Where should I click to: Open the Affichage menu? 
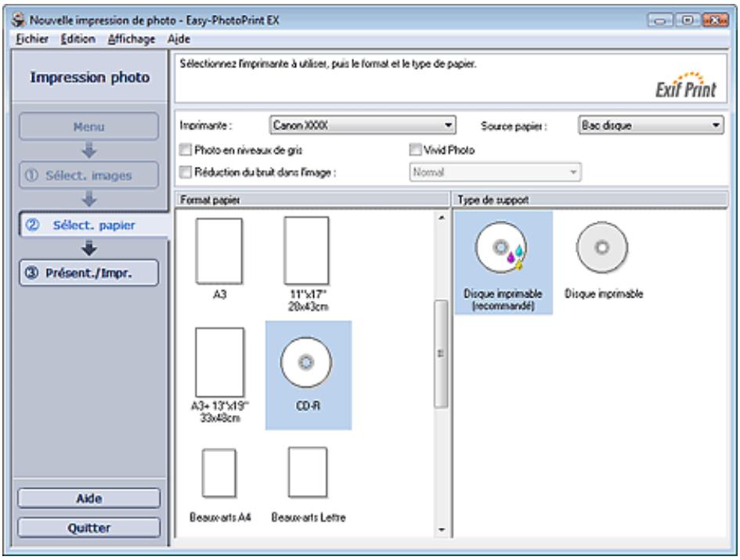[x=132, y=39]
